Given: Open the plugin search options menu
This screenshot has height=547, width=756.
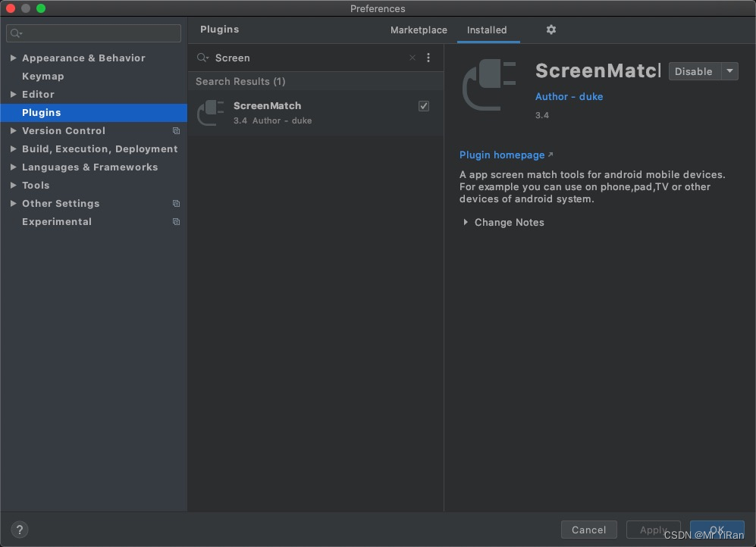Looking at the screenshot, I should pyautogui.click(x=428, y=58).
